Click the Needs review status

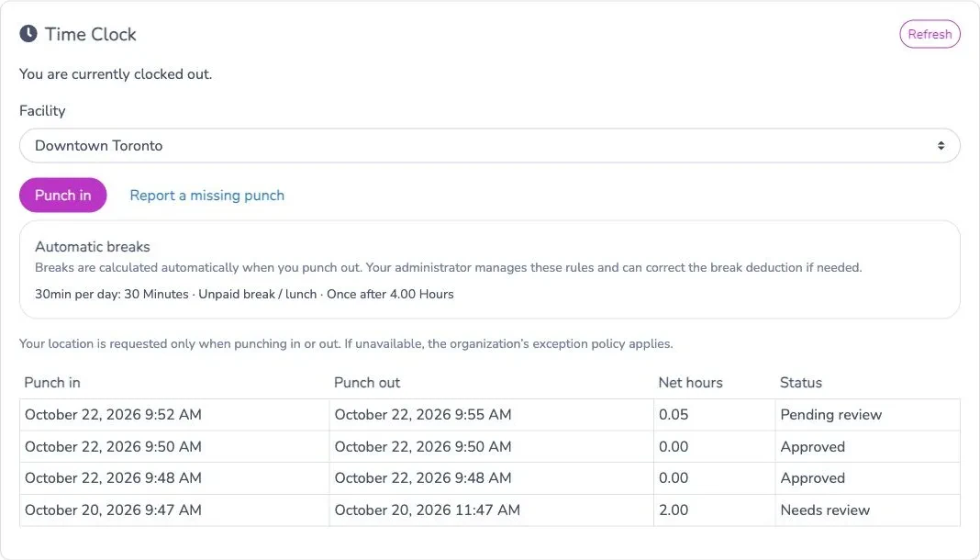[825, 510]
